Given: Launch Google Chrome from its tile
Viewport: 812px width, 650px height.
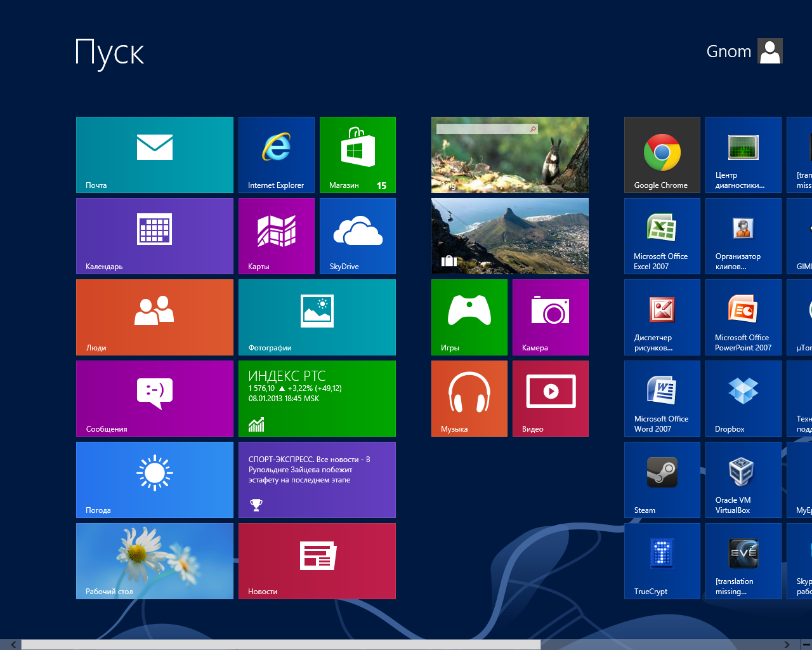Looking at the screenshot, I should [662, 155].
